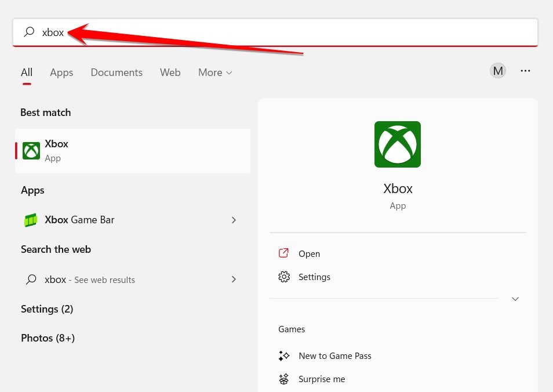Image resolution: width=553 pixels, height=392 pixels.
Task: Click Settings in Xbox details pane
Action: click(314, 277)
